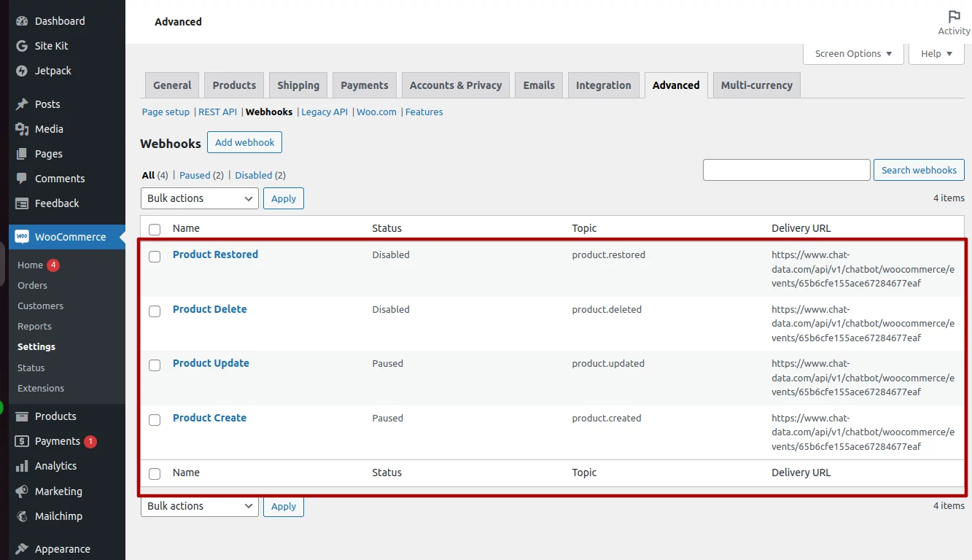Viewport: 972px width, 560px height.
Task: Open the Activity flag panel
Action: click(x=954, y=23)
